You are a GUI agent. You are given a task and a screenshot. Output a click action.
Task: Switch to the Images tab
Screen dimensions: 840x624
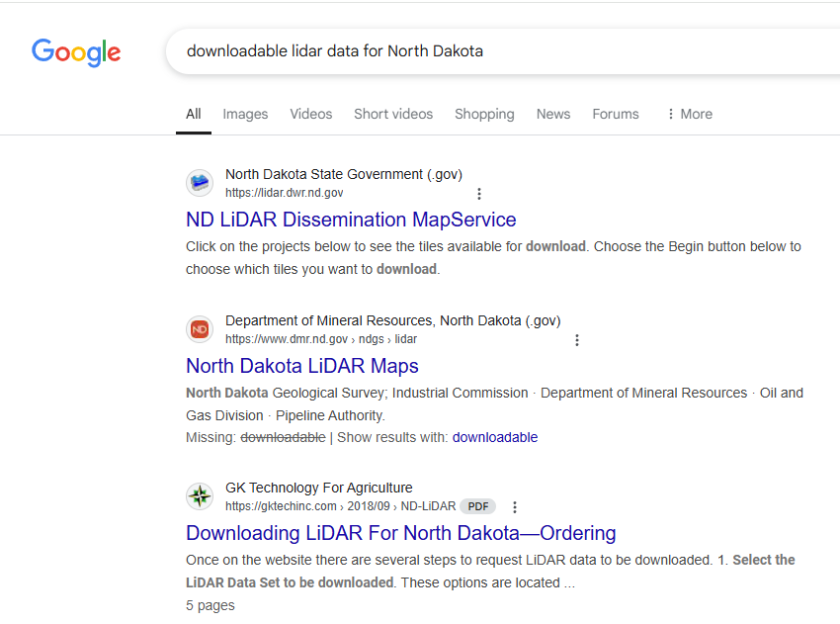245,114
